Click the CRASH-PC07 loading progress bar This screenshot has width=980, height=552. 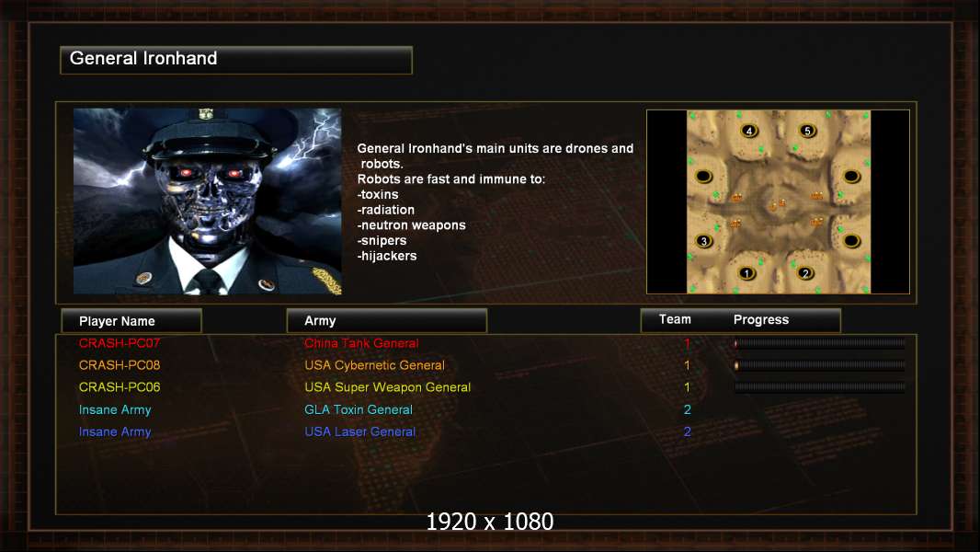point(819,343)
